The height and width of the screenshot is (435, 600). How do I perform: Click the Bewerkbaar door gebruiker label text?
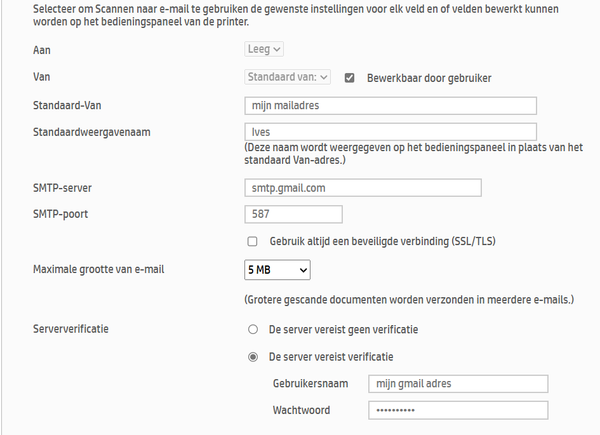point(429,78)
